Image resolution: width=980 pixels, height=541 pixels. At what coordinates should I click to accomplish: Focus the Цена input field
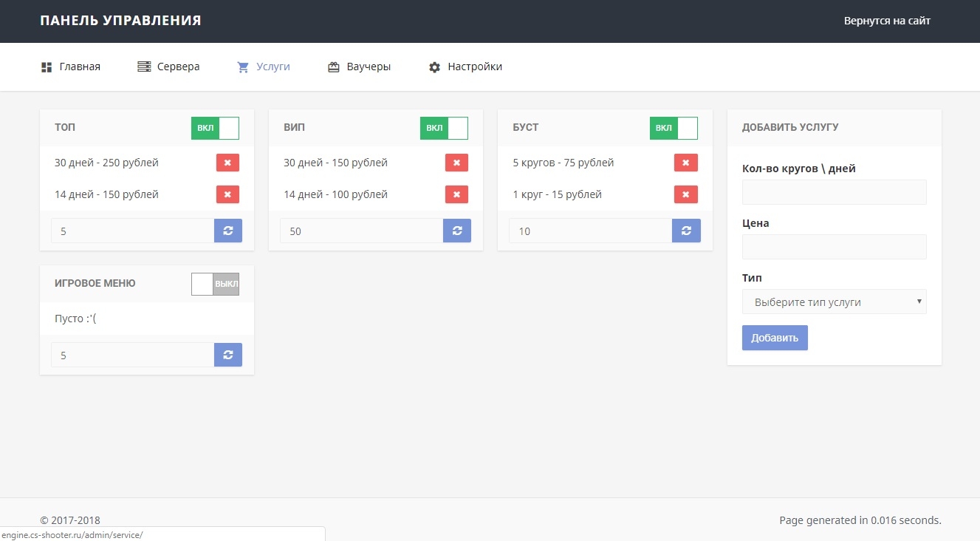tap(834, 247)
